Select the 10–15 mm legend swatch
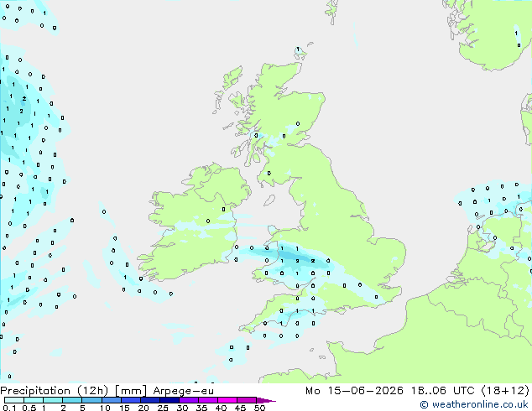 tap(112, 400)
